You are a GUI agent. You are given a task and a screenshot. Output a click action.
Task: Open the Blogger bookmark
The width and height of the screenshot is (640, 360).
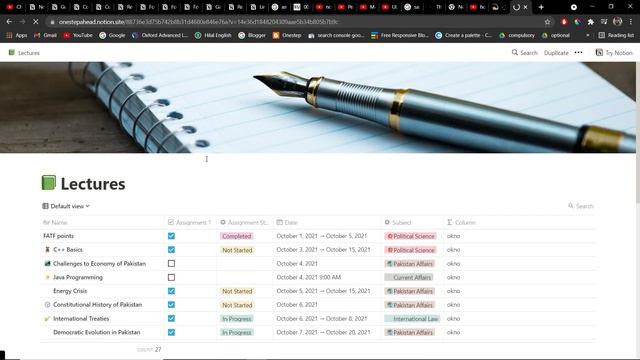click(x=252, y=36)
